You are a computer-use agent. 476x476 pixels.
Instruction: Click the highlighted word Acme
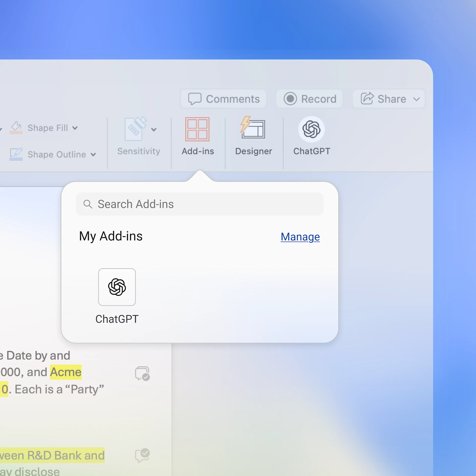(x=66, y=372)
